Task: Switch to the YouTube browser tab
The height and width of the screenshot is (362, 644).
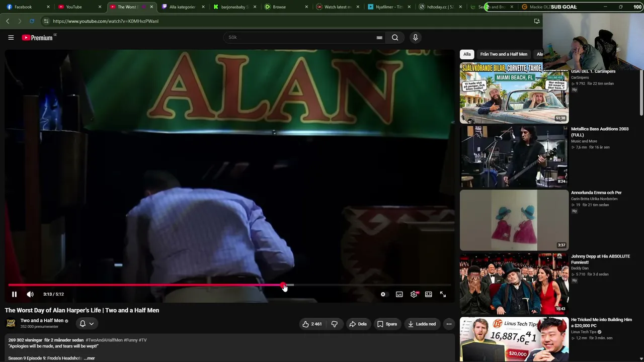Action: (79, 7)
